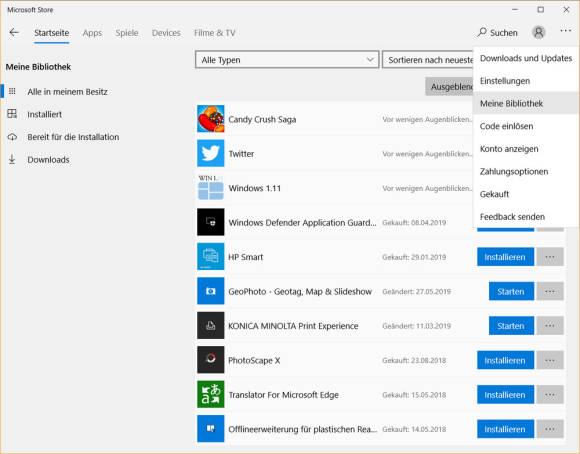Install HP Smart with Installieren button
Screen dimensions: 580x454
[x=505, y=257]
